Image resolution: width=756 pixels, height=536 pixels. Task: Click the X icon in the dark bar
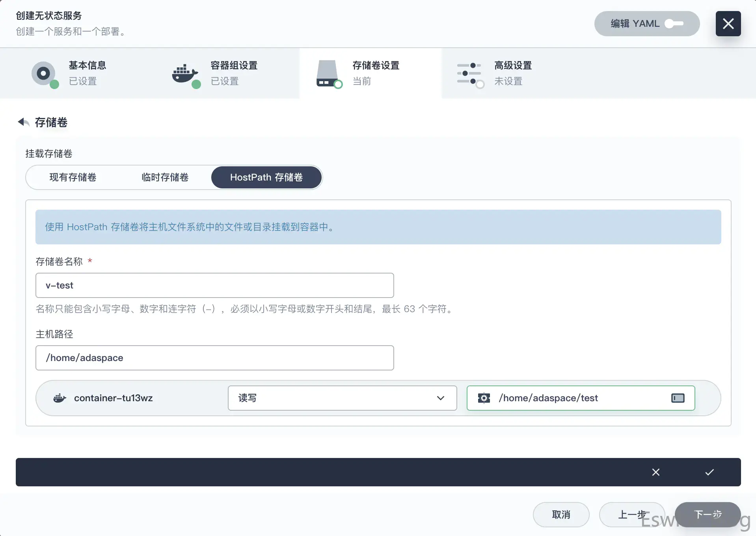click(656, 472)
